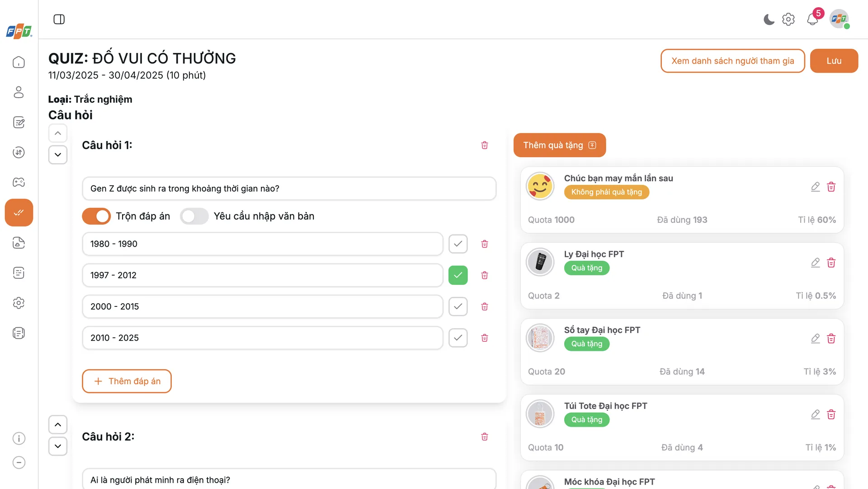Go to home in sidebar menu
868x489 pixels.
[x=19, y=62]
